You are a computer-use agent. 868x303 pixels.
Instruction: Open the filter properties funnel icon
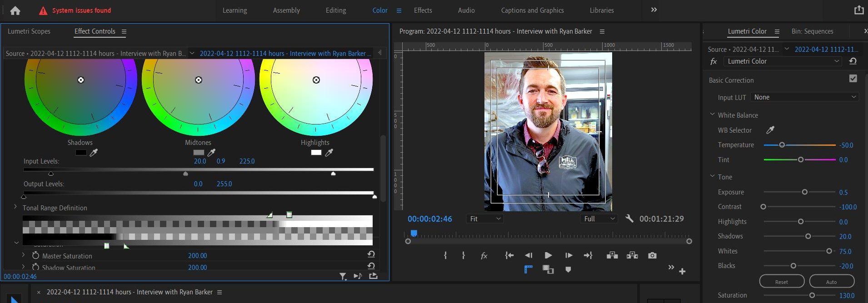pyautogui.click(x=343, y=276)
